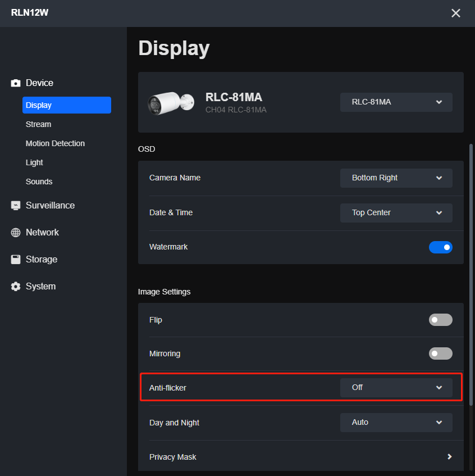Close the RLN12W settings window
Viewport: 475px width, 476px height.
point(455,13)
